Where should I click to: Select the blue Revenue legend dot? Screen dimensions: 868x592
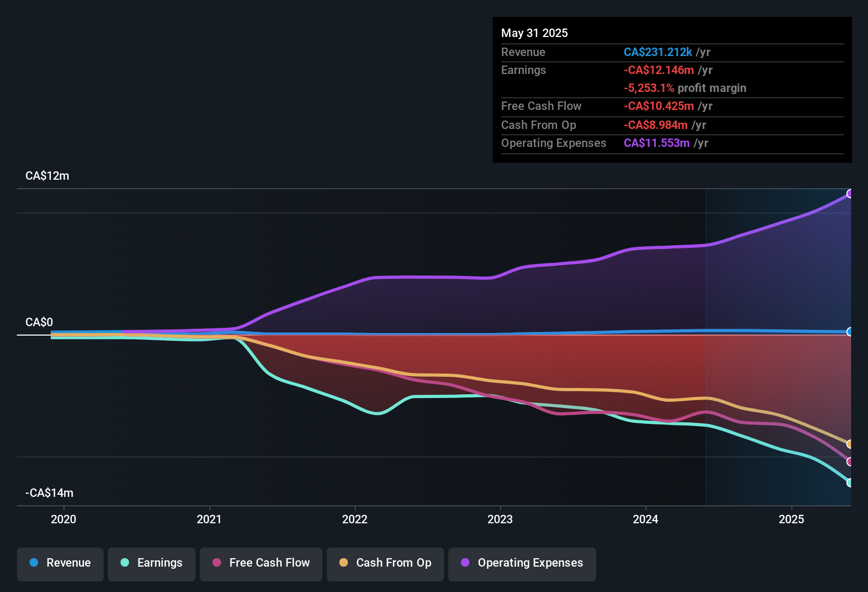(34, 563)
